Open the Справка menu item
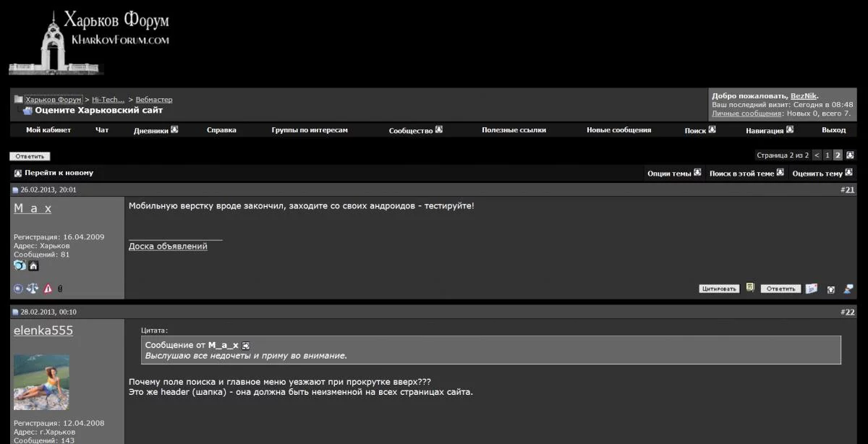 [x=221, y=130]
